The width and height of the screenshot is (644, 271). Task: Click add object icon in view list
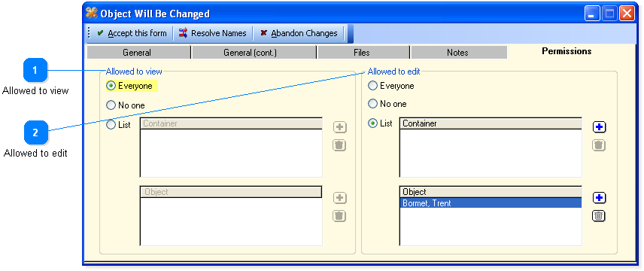coord(339,198)
